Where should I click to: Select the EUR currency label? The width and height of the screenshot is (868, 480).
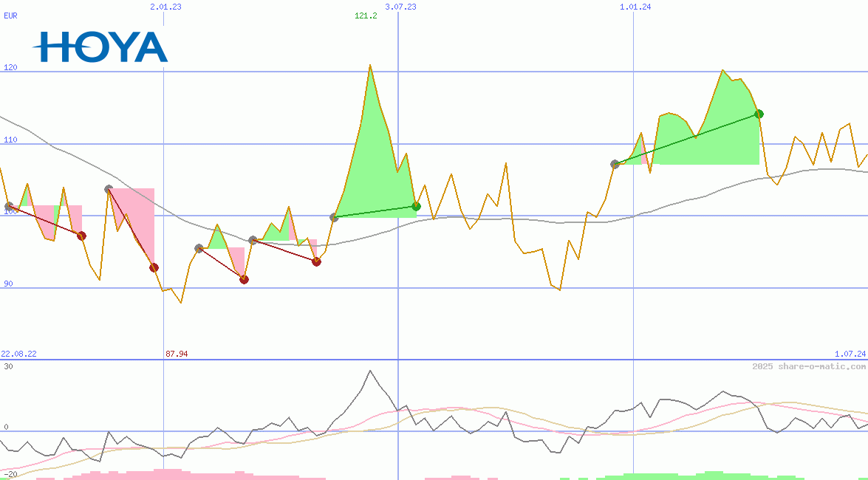coord(10,16)
